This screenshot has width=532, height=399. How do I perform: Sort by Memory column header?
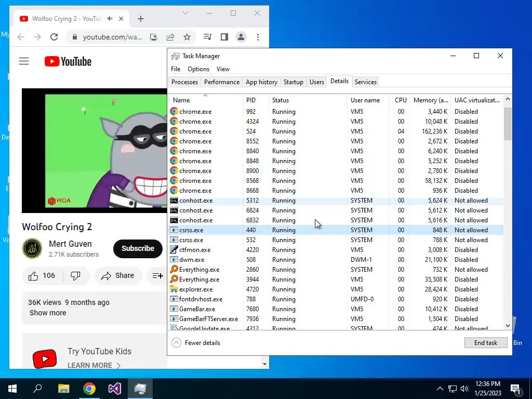click(430, 100)
